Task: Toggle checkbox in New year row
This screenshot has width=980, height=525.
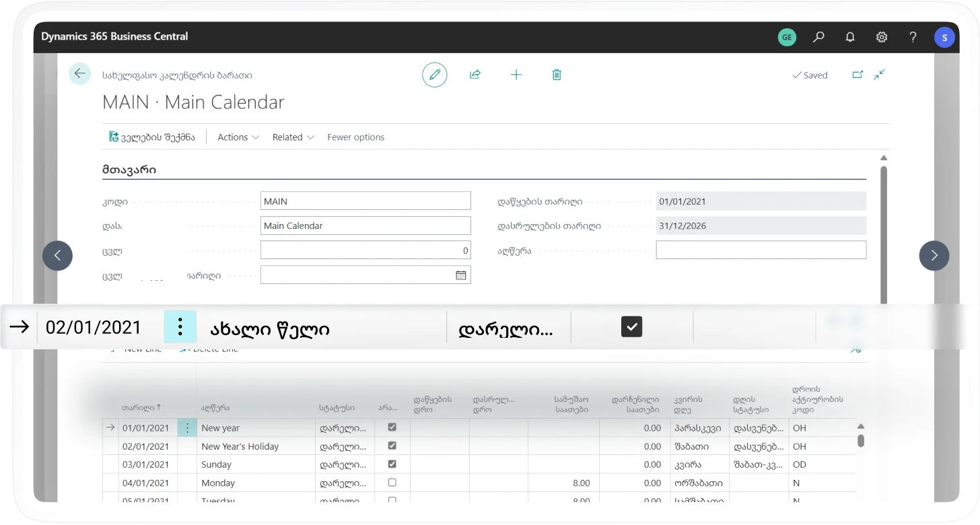Action: point(392,427)
